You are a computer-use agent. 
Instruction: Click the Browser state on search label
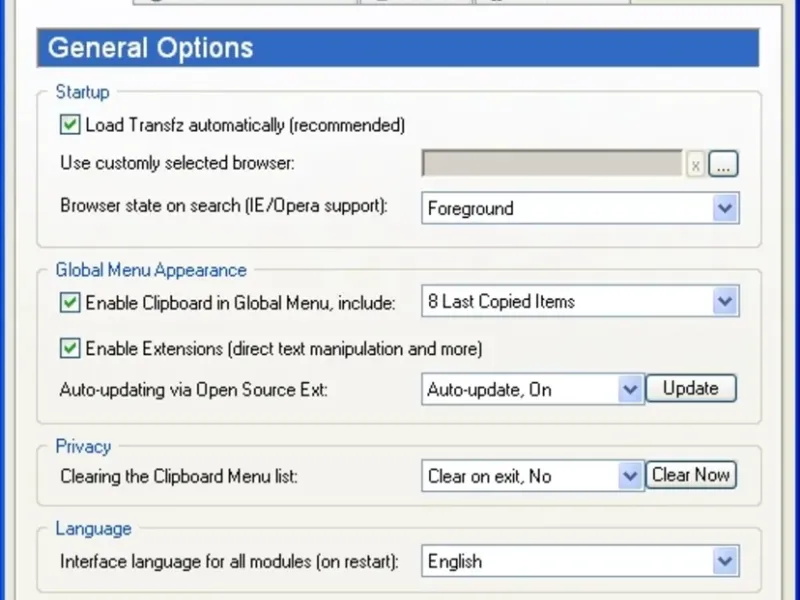point(223,208)
